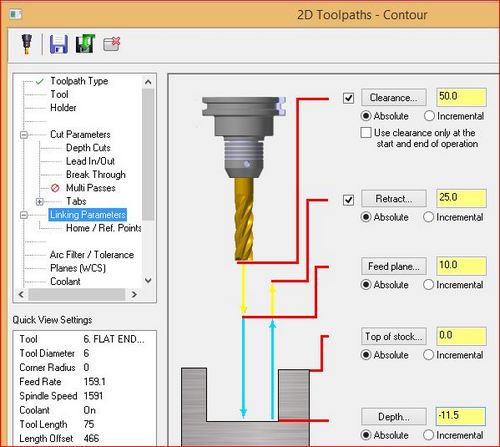The image size is (500, 447).
Task: Collapse the Linking Parameters tree node
Action: pos(24,215)
